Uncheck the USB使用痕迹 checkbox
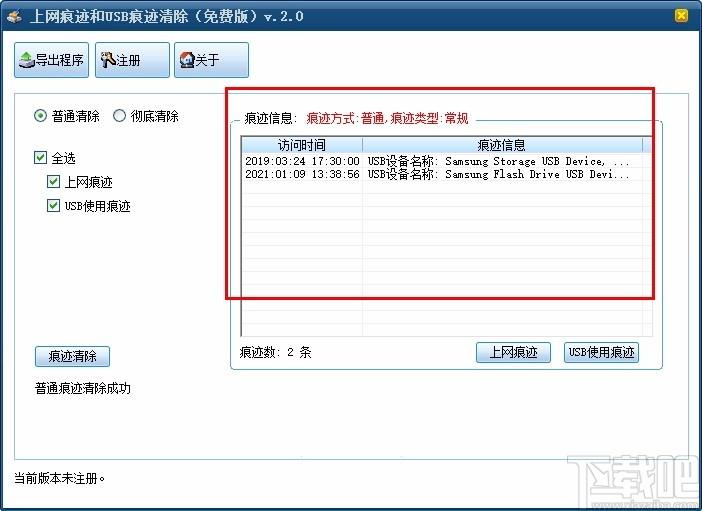The height and width of the screenshot is (511, 702). [53, 206]
